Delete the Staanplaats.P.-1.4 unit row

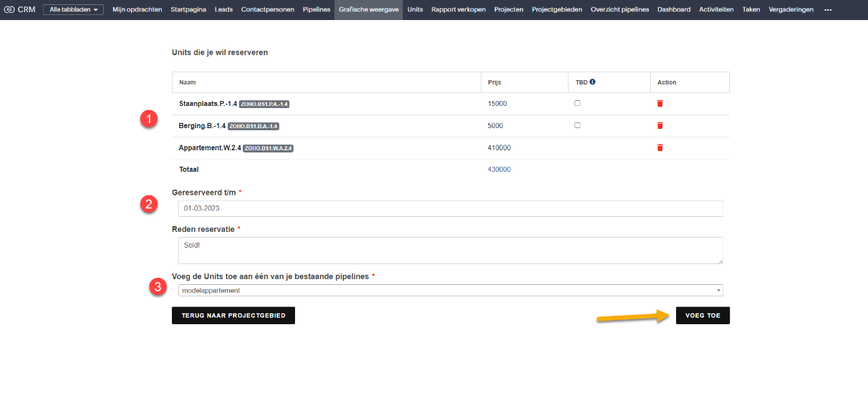[x=660, y=104]
